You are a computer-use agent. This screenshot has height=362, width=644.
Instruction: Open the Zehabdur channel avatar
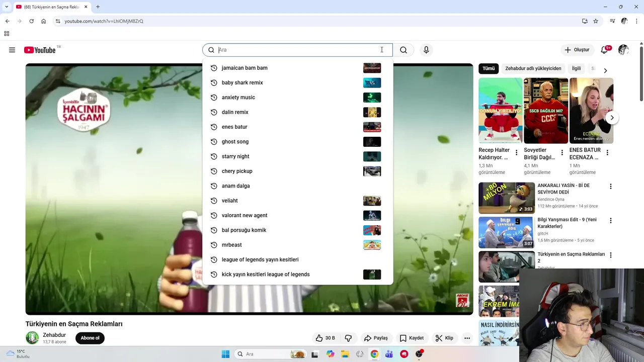pyautogui.click(x=32, y=338)
